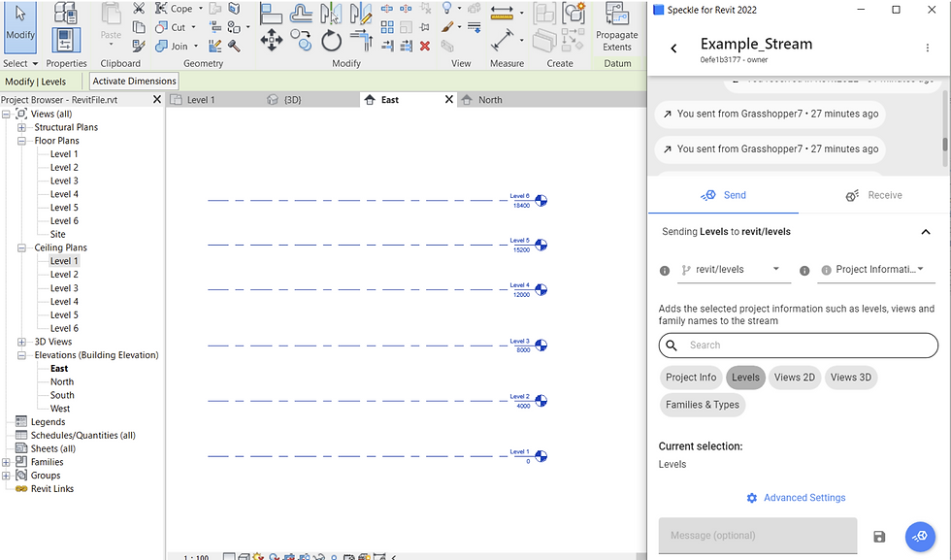This screenshot has height=560, width=951.
Task: Click the paintbrush Override Graphics icon
Action: (x=447, y=27)
